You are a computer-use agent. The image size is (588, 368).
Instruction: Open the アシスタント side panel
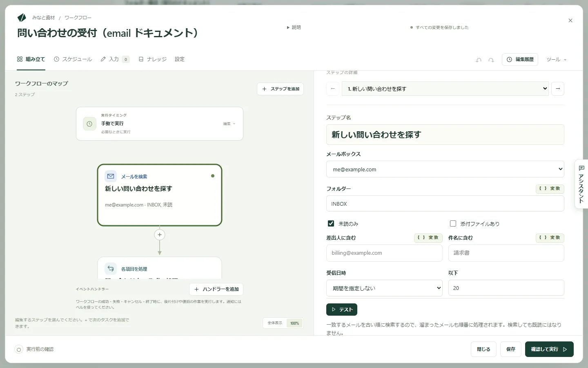[x=581, y=184]
